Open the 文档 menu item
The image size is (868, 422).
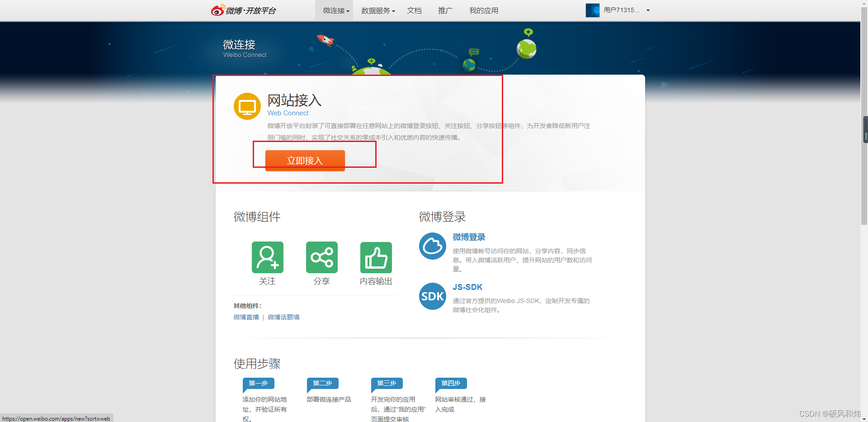(x=414, y=10)
